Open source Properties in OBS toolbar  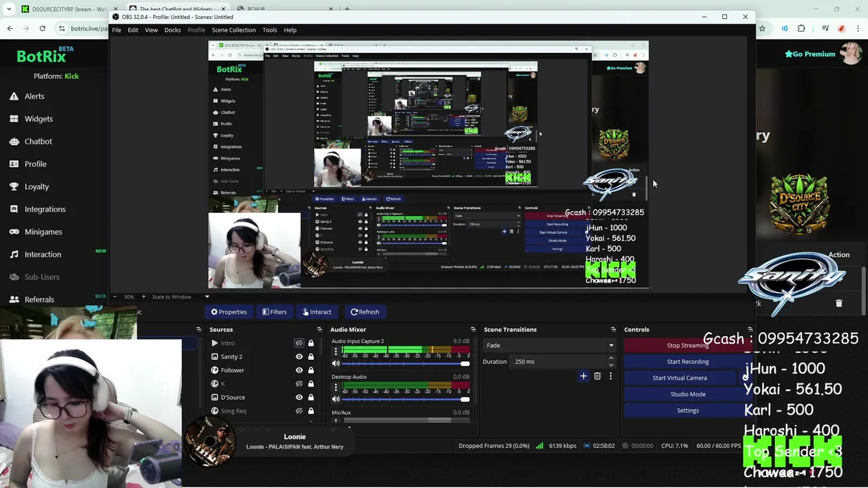coord(229,312)
